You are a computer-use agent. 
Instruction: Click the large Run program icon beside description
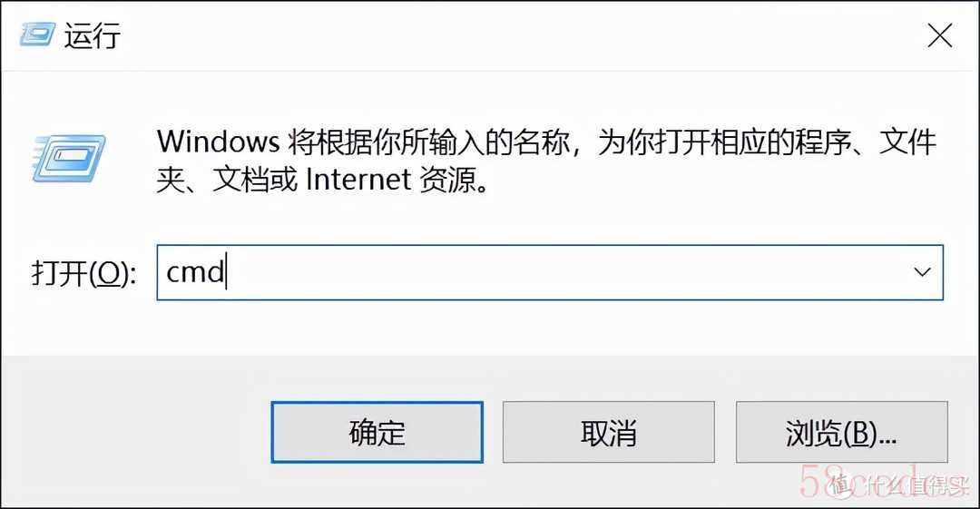point(69,159)
